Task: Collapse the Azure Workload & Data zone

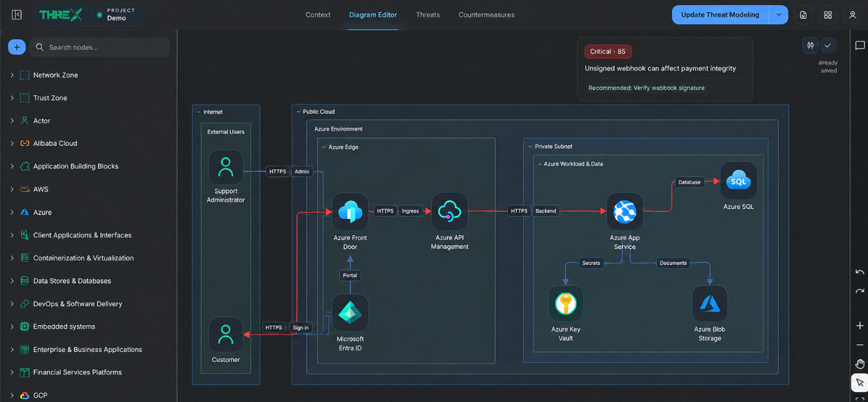Action: 539,164
